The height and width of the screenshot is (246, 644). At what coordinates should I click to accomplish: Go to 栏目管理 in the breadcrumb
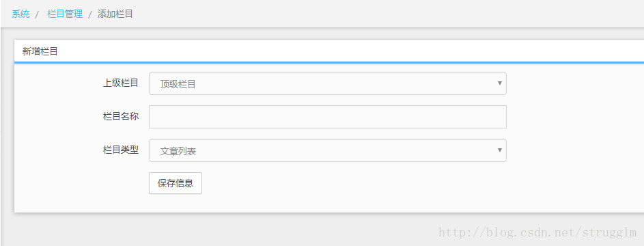coord(65,14)
